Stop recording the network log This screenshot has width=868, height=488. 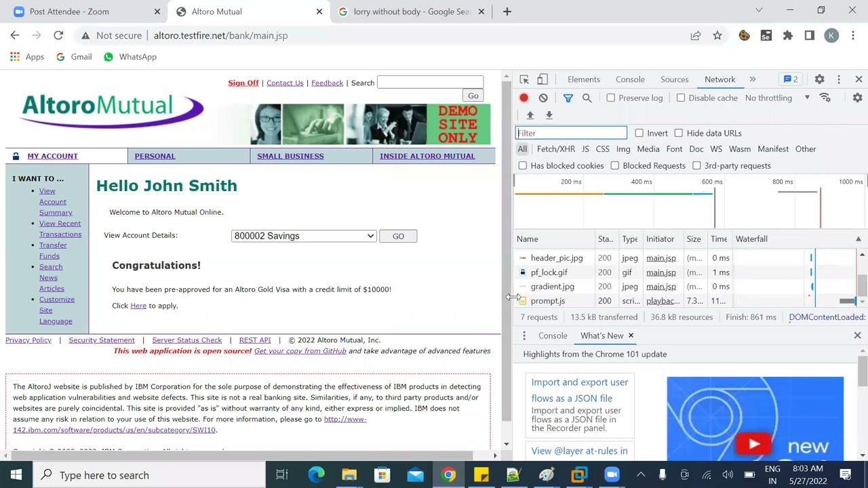coord(524,98)
